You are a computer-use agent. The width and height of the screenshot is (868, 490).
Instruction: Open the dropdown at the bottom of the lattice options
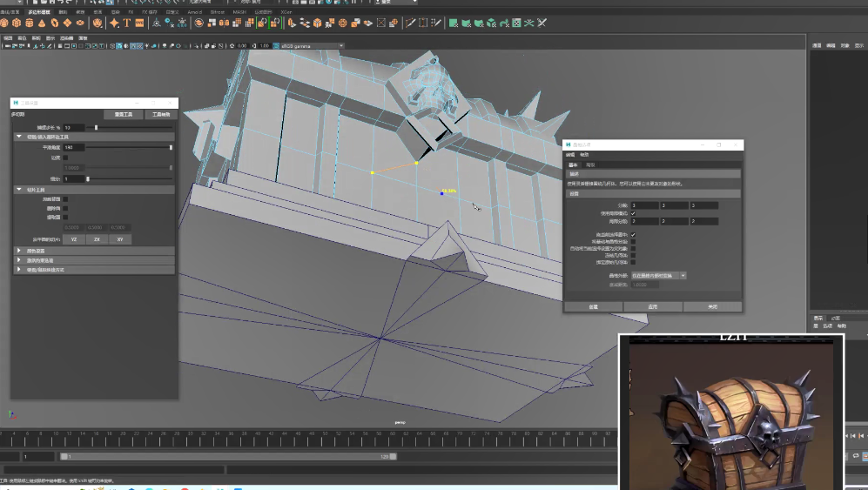(659, 275)
